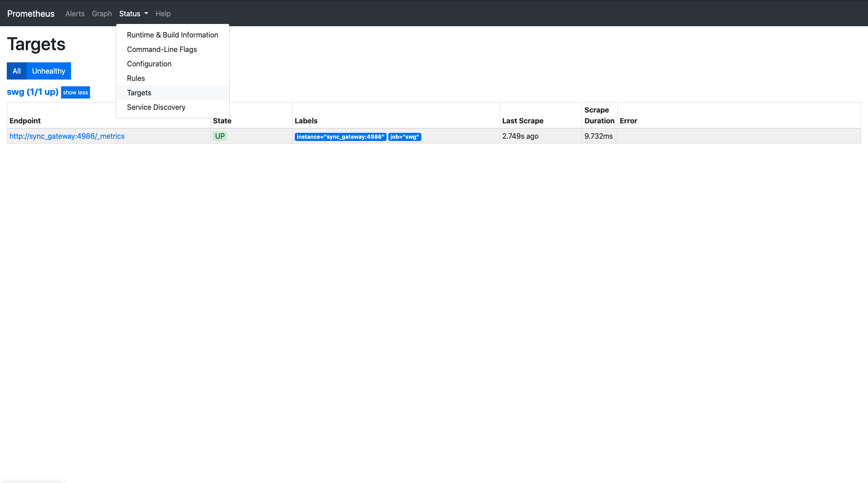Select the Last Scrape column header
Image resolution: width=868 pixels, height=483 pixels.
point(523,121)
